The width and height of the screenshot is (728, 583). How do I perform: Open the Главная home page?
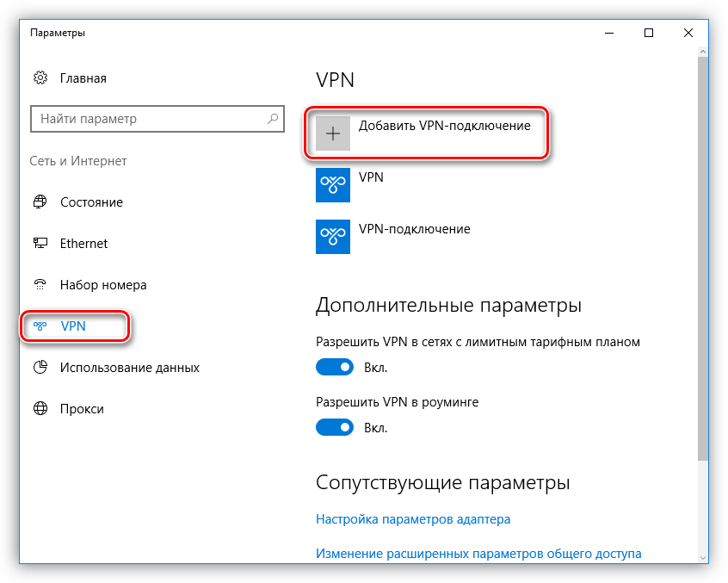pos(83,78)
